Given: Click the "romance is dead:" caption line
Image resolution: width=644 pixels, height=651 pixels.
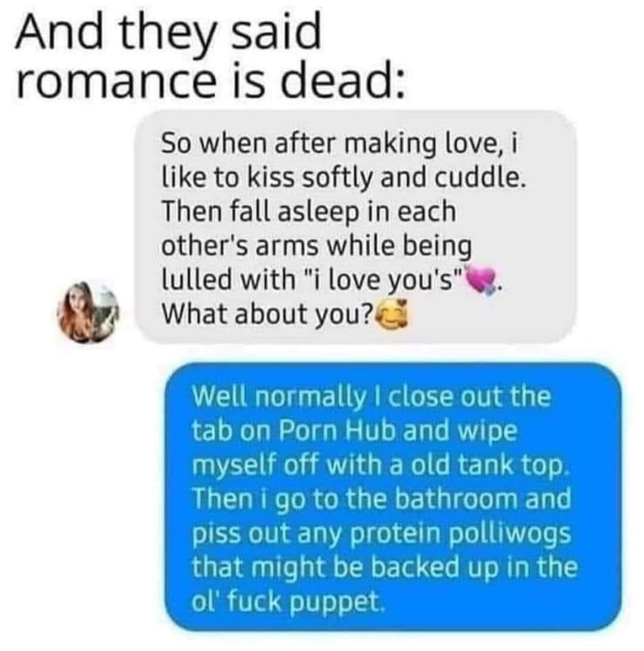Looking at the screenshot, I should click(210, 78).
